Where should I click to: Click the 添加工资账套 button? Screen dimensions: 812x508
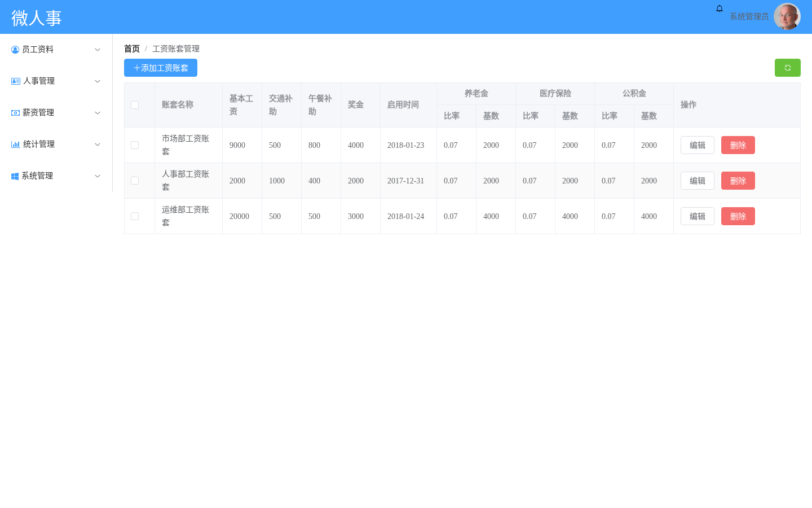coord(161,68)
